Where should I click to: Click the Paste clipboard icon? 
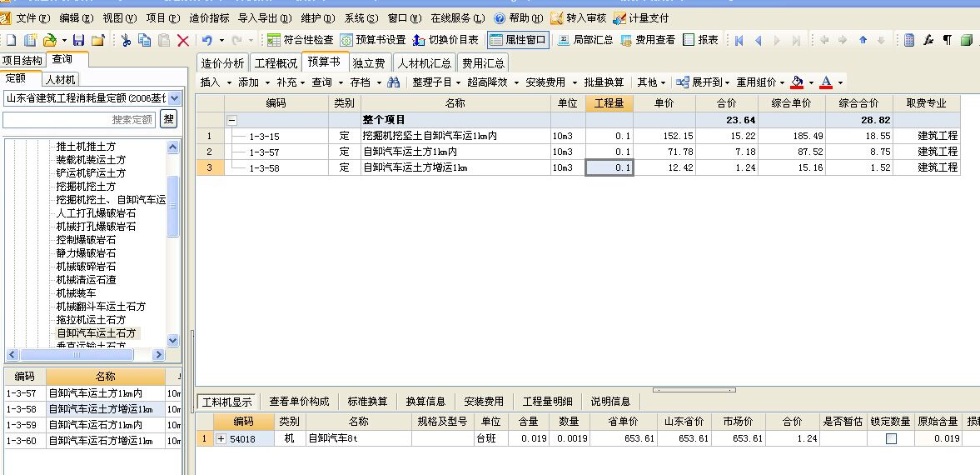coord(164,41)
